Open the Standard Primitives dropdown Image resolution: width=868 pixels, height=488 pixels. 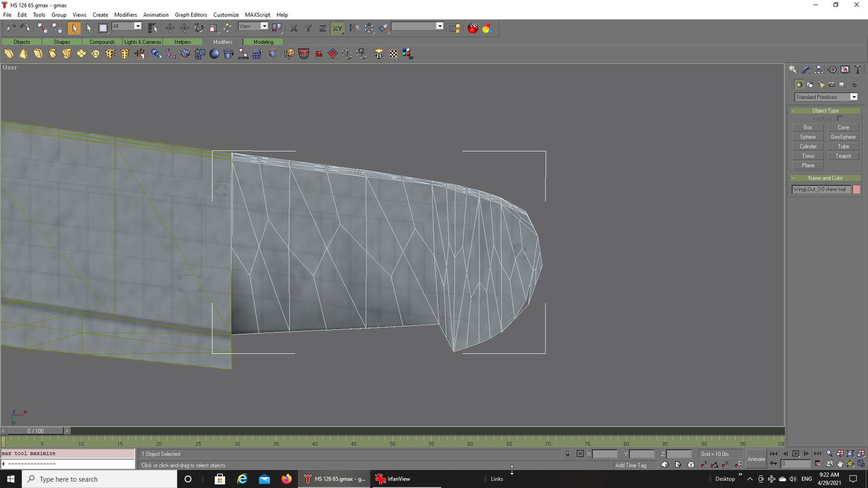[826, 97]
